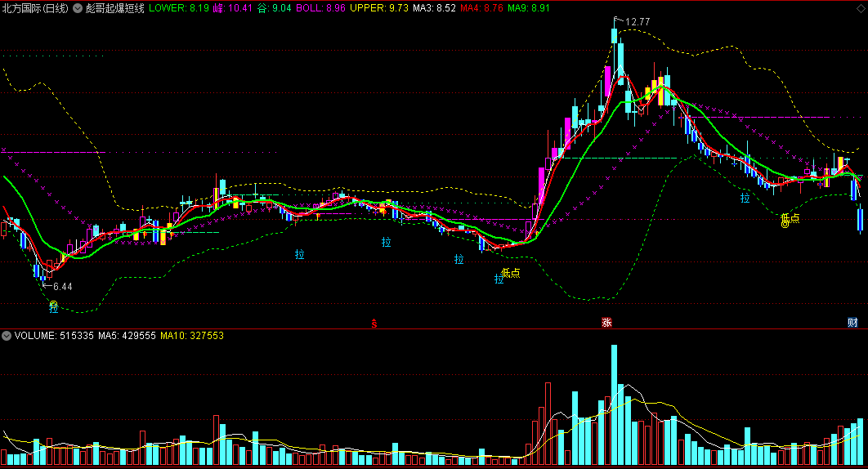Screen dimensions: 868x469
Task: Click the 峰: 10.41 readout
Action: (232, 8)
